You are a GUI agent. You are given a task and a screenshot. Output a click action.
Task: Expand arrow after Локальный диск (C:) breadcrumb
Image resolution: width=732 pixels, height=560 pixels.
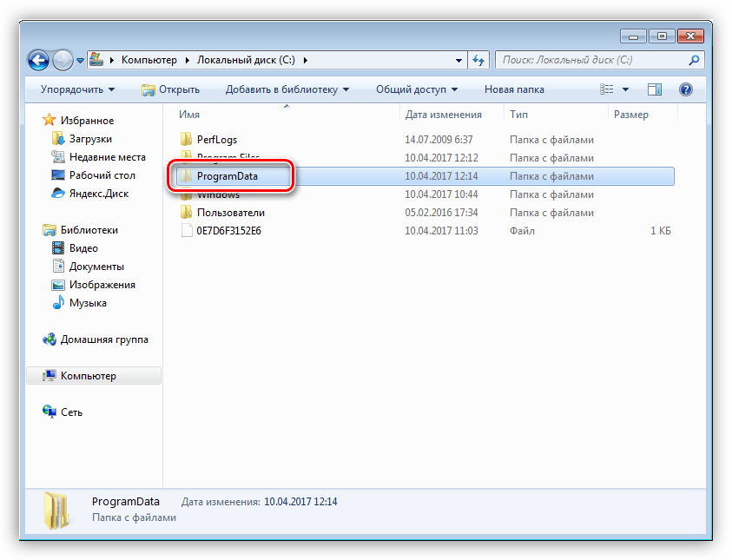tap(306, 60)
